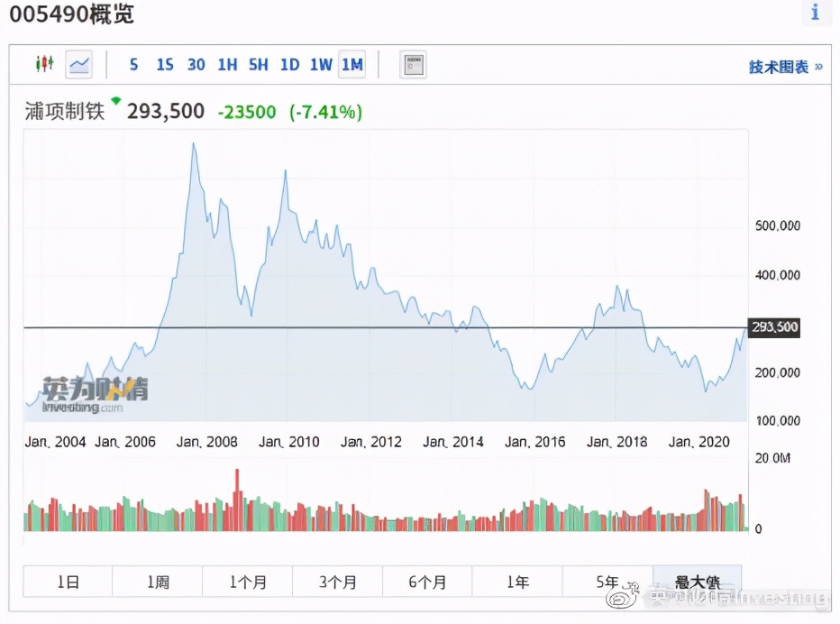Choose the 1H interval

(227, 65)
